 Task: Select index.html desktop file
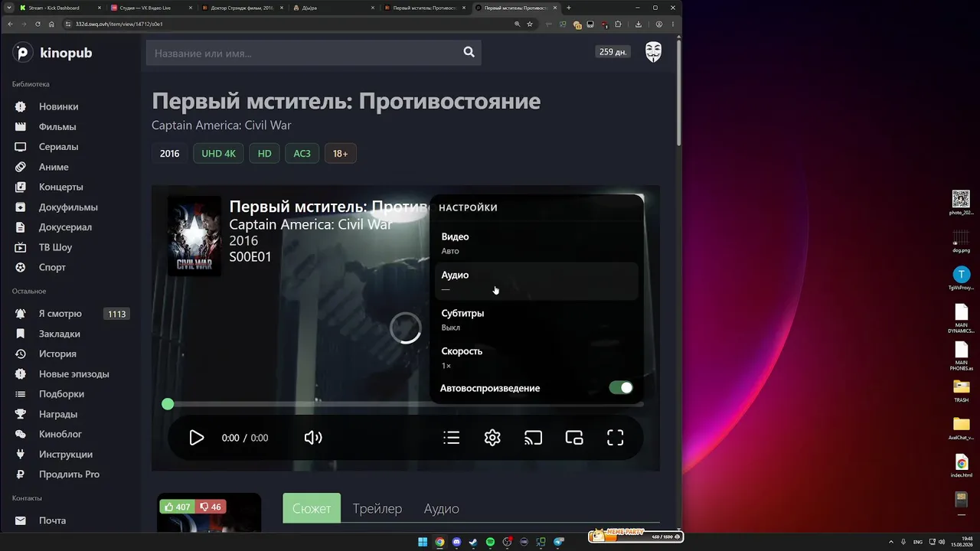click(x=961, y=466)
